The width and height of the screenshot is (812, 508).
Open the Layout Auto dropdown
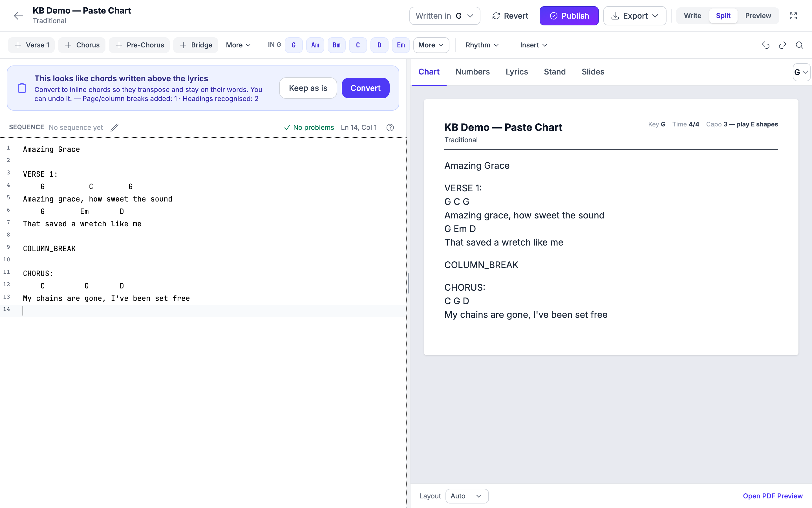[x=467, y=496]
